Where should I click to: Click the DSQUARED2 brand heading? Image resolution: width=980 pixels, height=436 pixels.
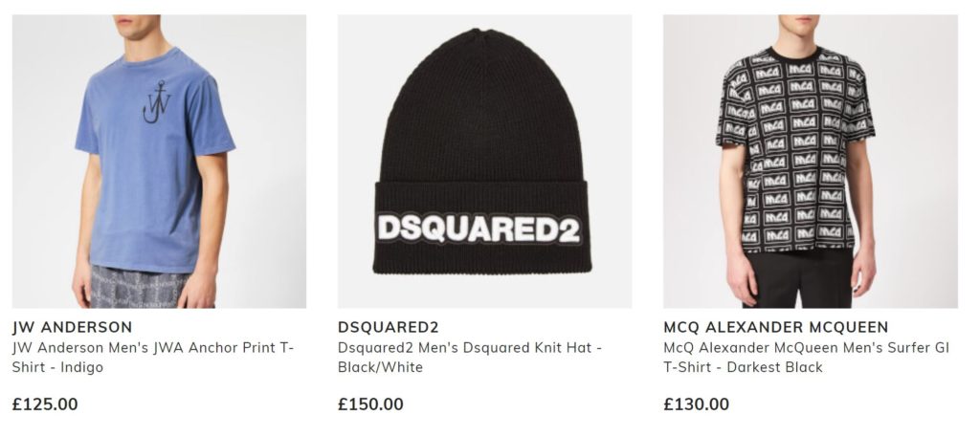coord(389,327)
